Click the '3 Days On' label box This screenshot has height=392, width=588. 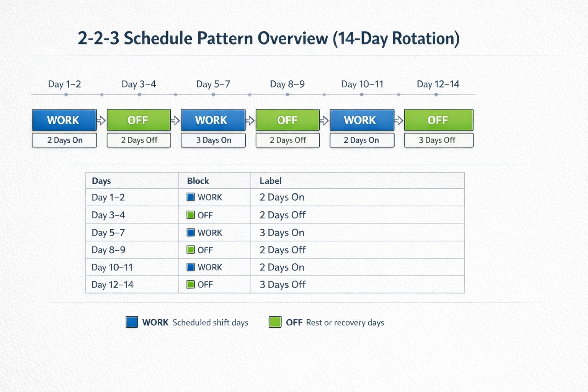point(213,140)
